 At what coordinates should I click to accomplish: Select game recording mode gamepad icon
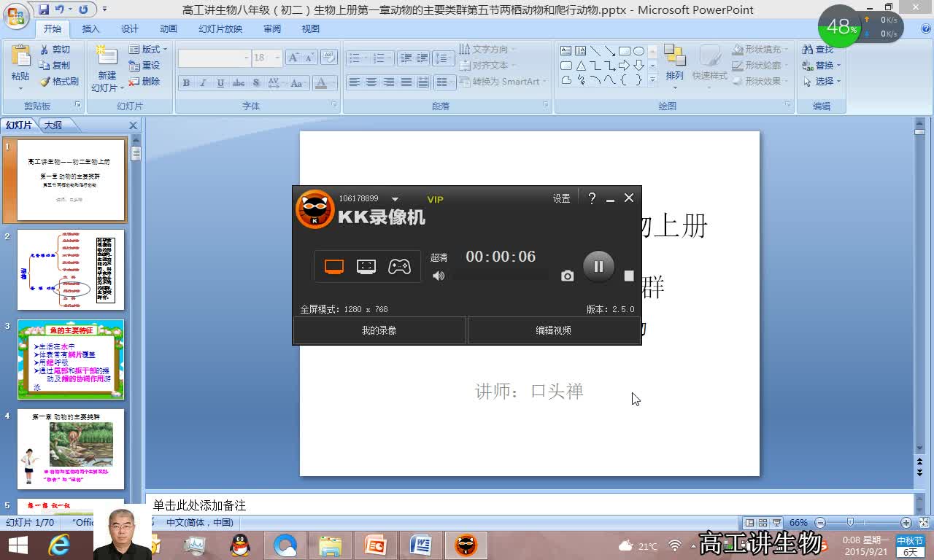pos(399,267)
